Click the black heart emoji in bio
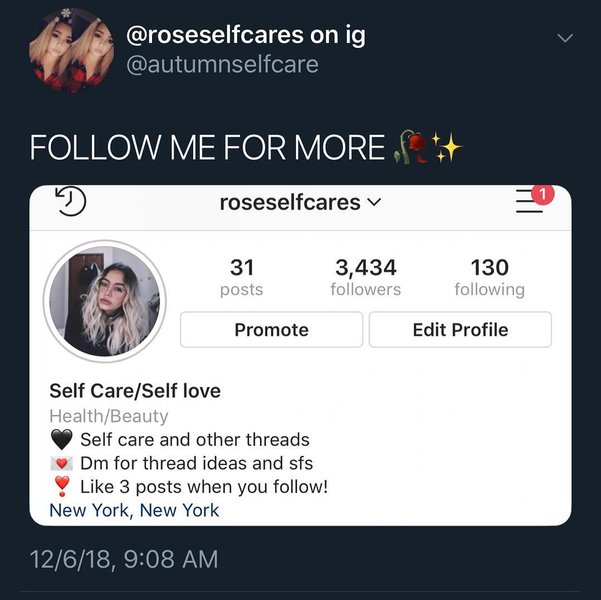 tap(62, 439)
